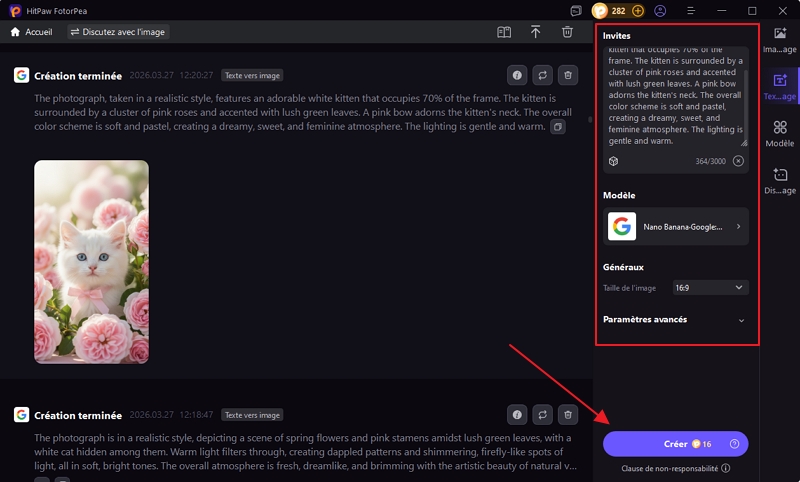Regenerate the first kitten creation
Viewport: 800px width, 482px height.
pyautogui.click(x=542, y=75)
